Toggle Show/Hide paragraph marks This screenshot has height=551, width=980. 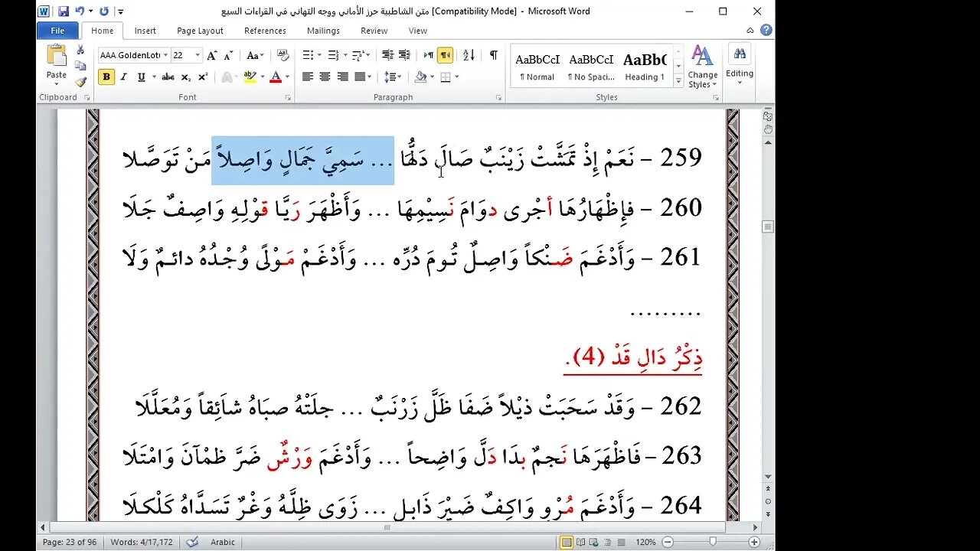pos(493,55)
